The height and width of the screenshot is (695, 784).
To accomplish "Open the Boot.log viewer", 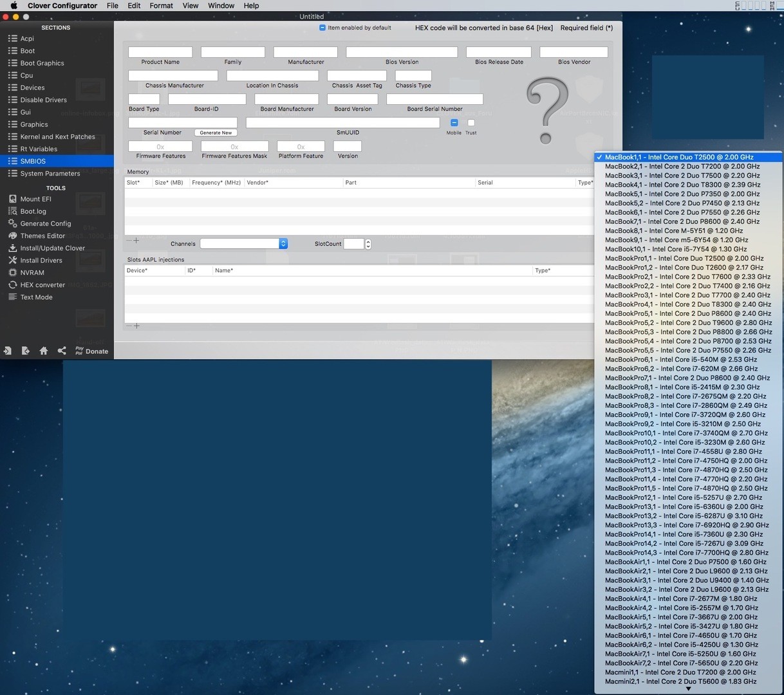I will 33,211.
